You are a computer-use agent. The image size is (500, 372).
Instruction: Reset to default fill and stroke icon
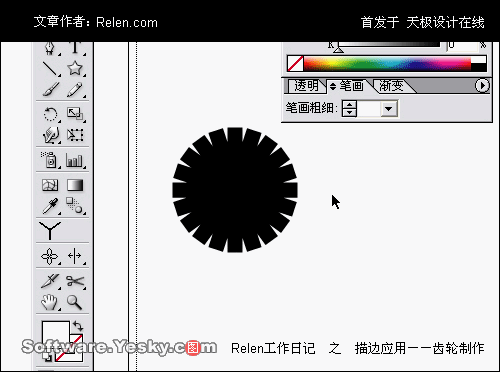pyautogui.click(x=47, y=358)
